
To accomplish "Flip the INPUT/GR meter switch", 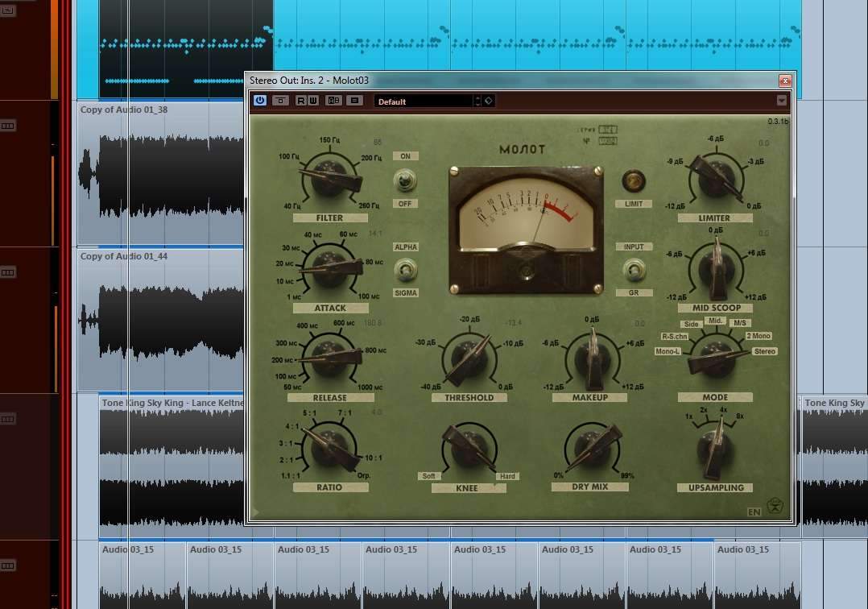I will [634, 270].
